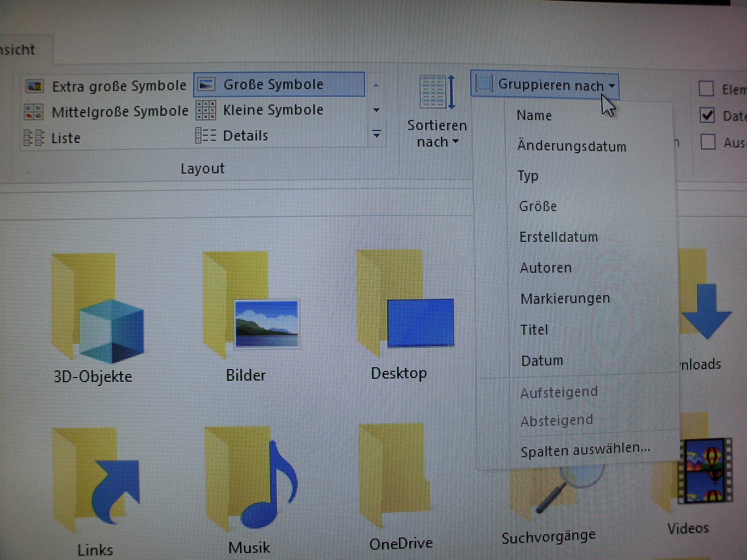Group by Größe
This screenshot has width=747, height=560.
click(538, 206)
